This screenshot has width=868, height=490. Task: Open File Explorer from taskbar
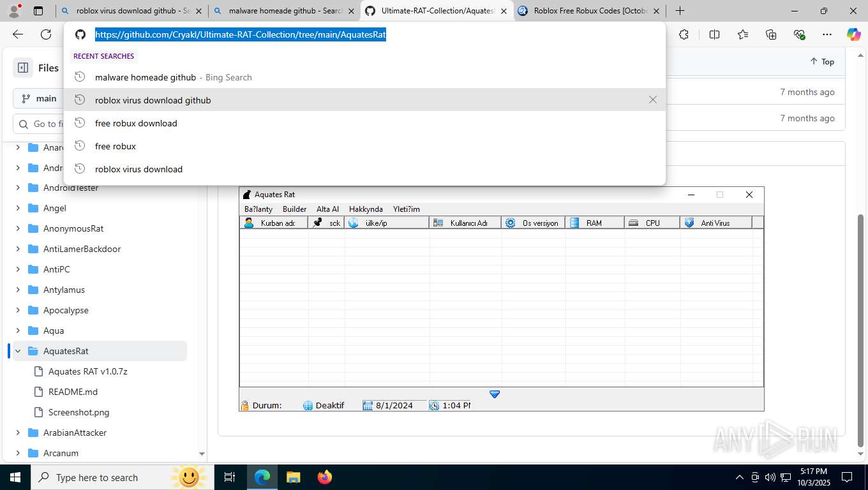click(x=293, y=477)
